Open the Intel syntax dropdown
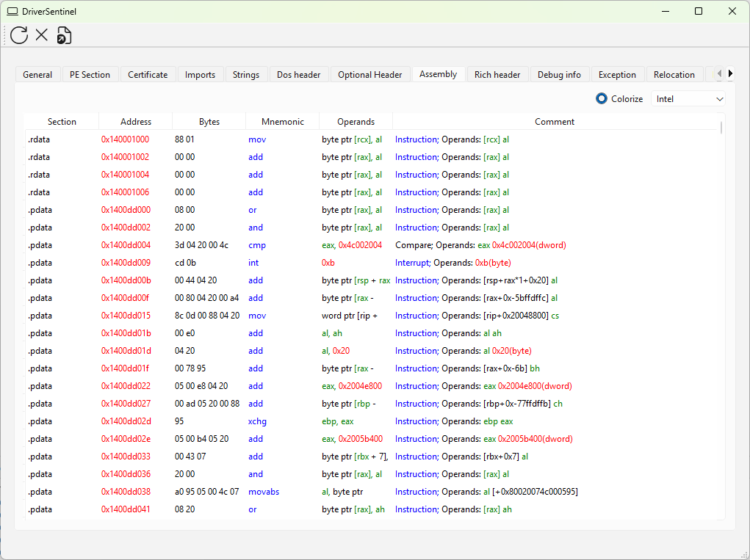The height and width of the screenshot is (560, 750). pos(688,99)
